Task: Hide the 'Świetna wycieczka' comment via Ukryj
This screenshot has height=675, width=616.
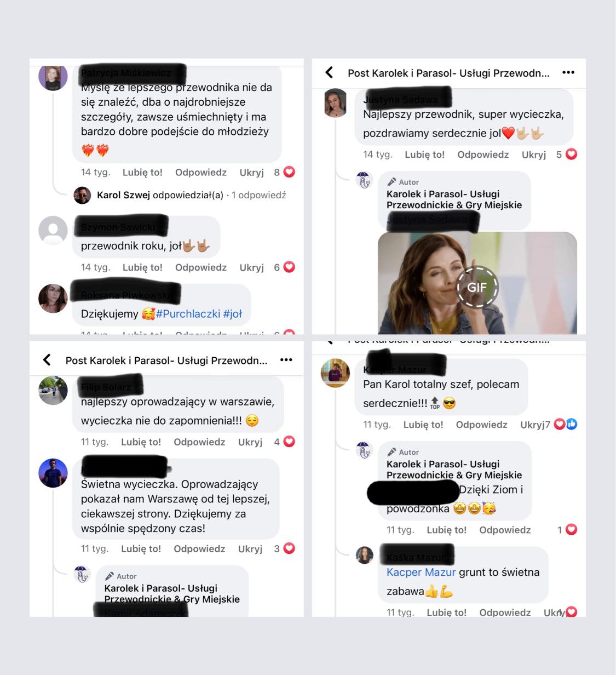Action: pyautogui.click(x=250, y=549)
